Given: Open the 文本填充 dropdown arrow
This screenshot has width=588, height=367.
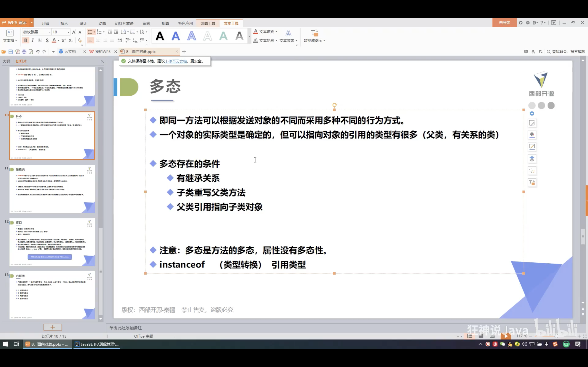Looking at the screenshot, I should point(276,32).
